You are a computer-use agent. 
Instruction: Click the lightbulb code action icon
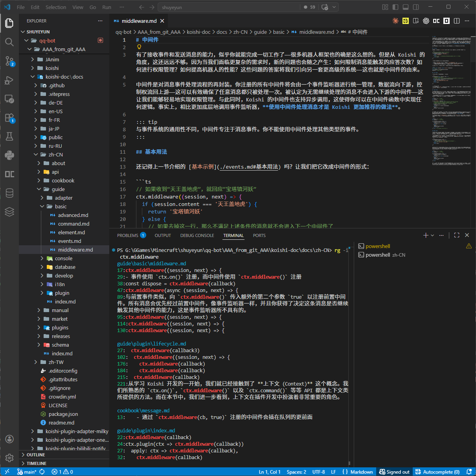point(139,47)
